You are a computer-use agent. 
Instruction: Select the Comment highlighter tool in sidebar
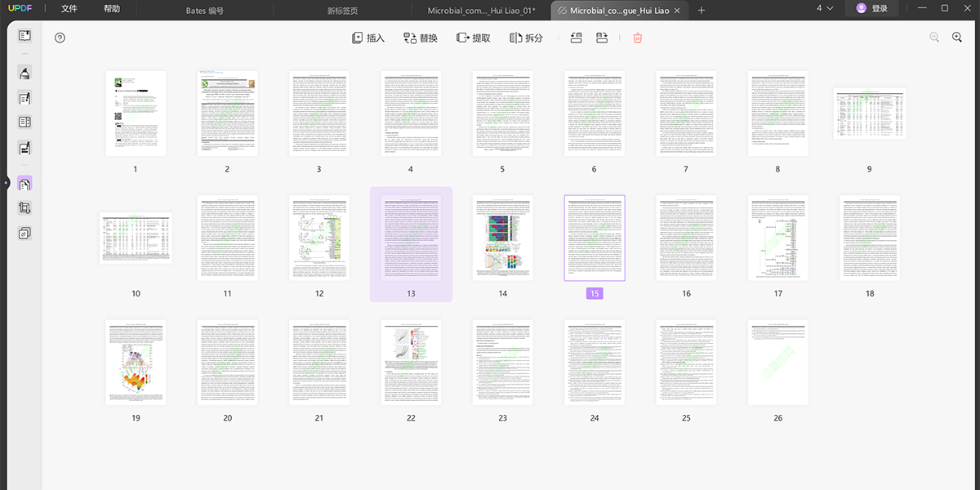pos(24,73)
